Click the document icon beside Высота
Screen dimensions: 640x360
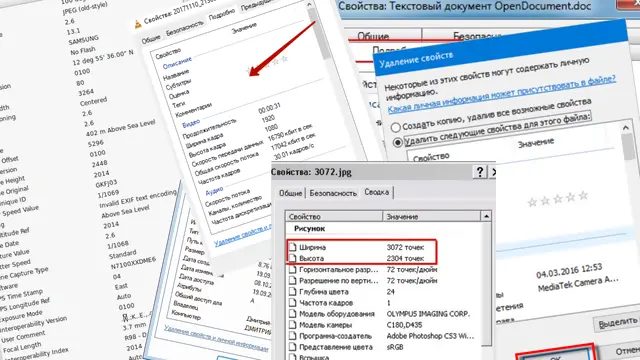[292, 258]
